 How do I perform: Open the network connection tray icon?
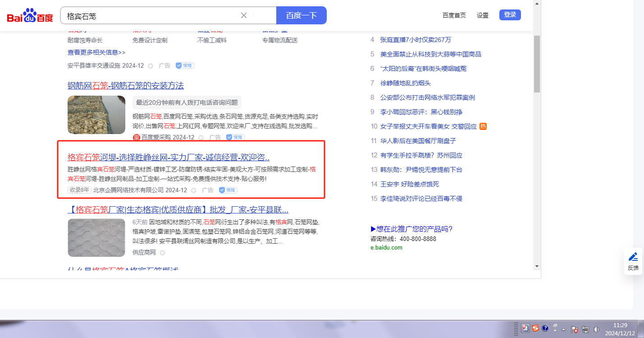585,329
